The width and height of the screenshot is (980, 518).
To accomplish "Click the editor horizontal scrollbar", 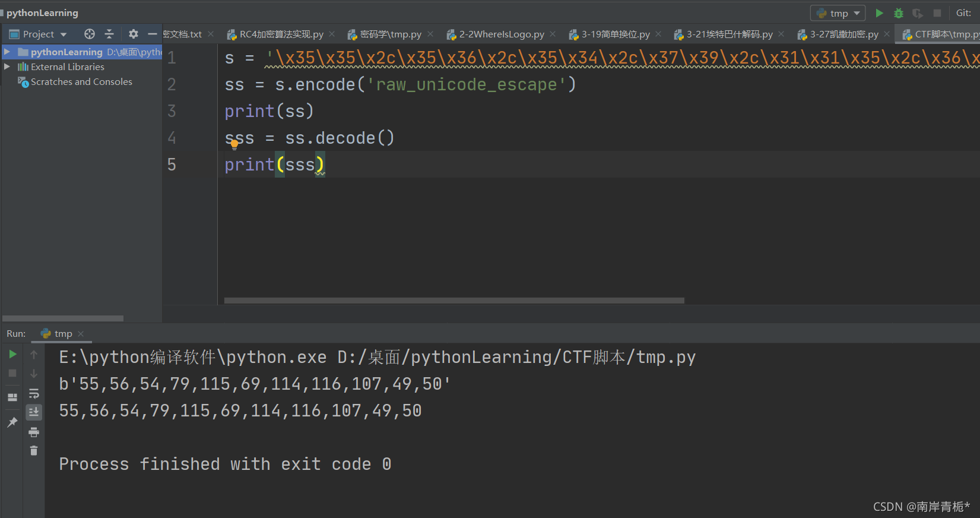I will click(454, 301).
